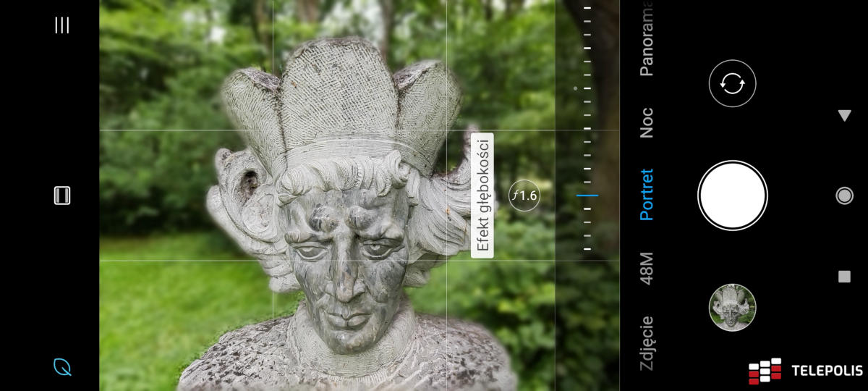Switch to Panorama mode
Viewport: 868px width, 391px height.
647,40
